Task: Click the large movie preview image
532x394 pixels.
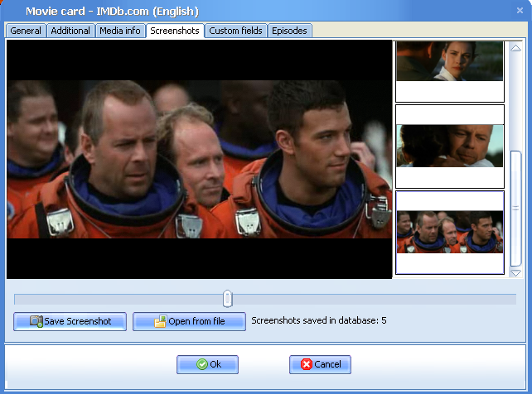Action: pos(200,159)
